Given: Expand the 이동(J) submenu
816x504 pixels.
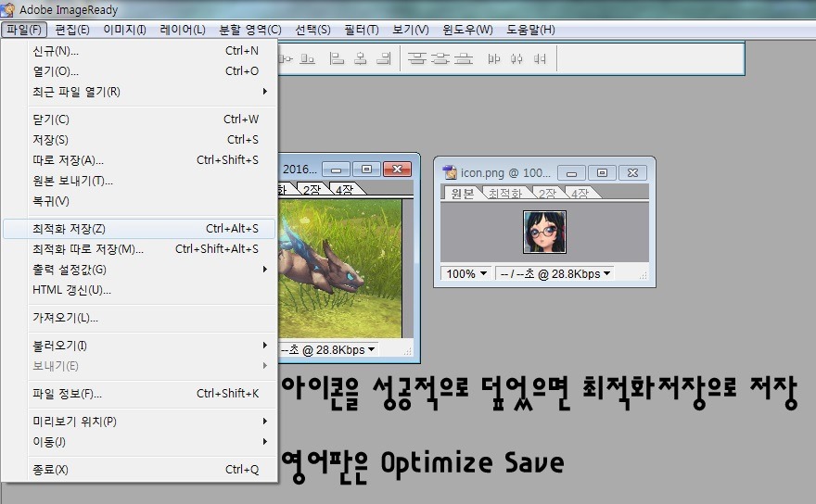Looking at the screenshot, I should tap(139, 442).
